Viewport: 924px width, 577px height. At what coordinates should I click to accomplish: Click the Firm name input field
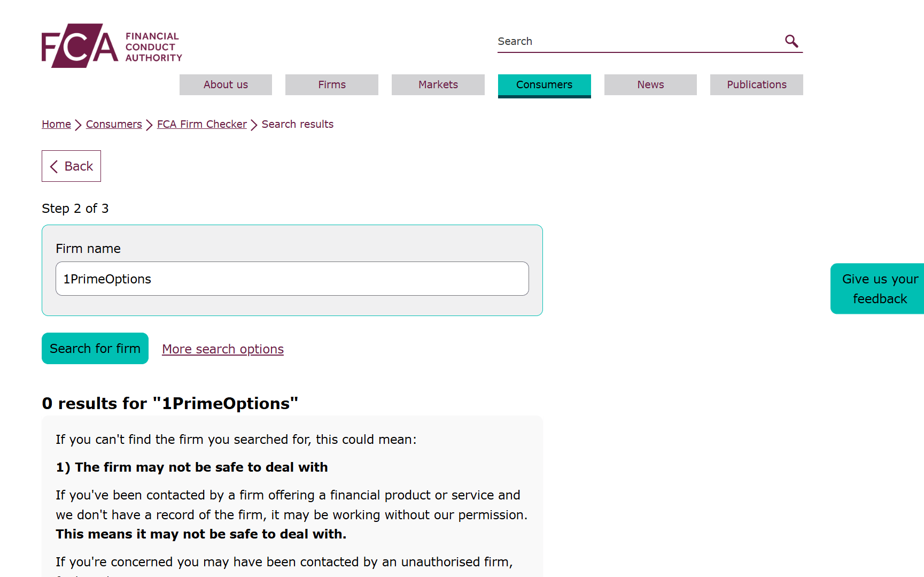(x=292, y=279)
